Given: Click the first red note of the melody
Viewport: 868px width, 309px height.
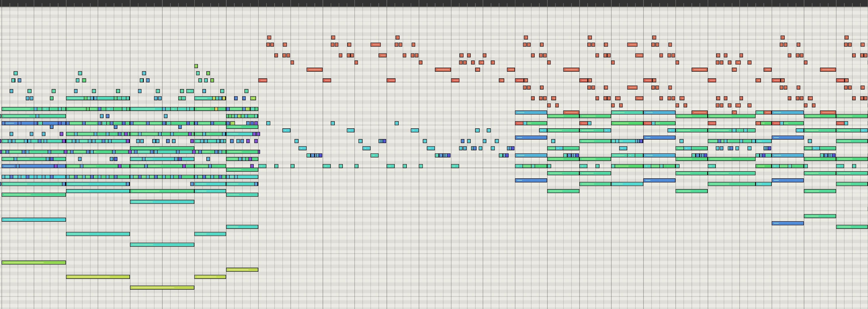Looking at the screenshot, I should [263, 80].
